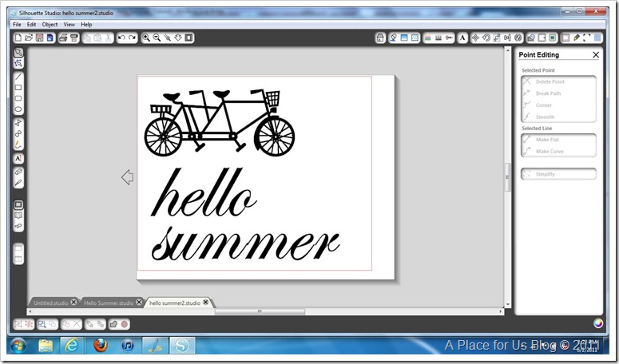Click the Simplify button

tap(558, 174)
